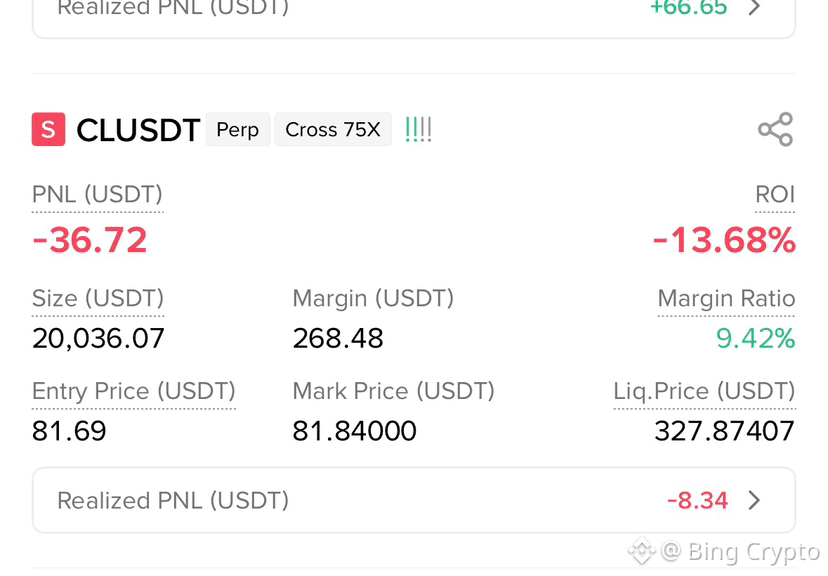Open the CLUSDT contract title
This screenshot has height=576, width=828.
138,130
